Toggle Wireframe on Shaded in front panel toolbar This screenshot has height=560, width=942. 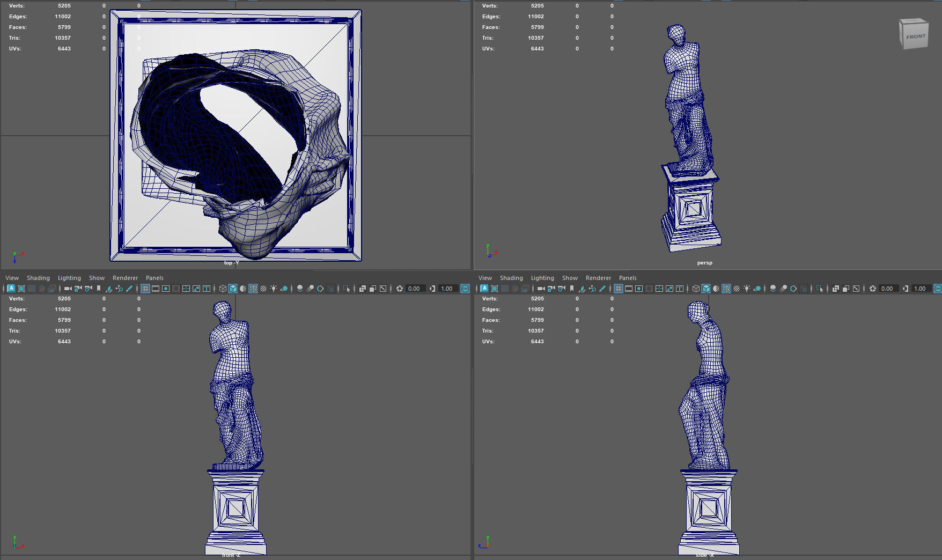(253, 289)
